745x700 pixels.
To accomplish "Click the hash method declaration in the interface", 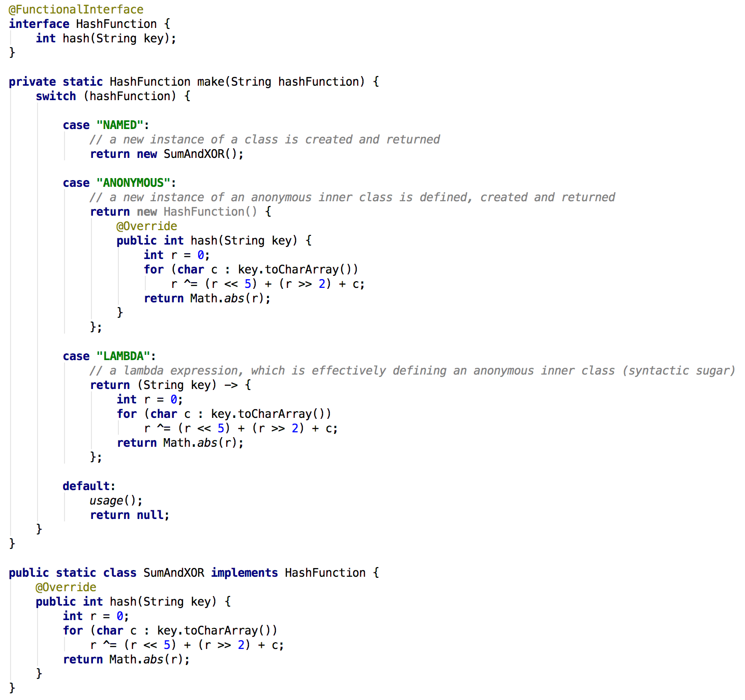I will pos(105,38).
